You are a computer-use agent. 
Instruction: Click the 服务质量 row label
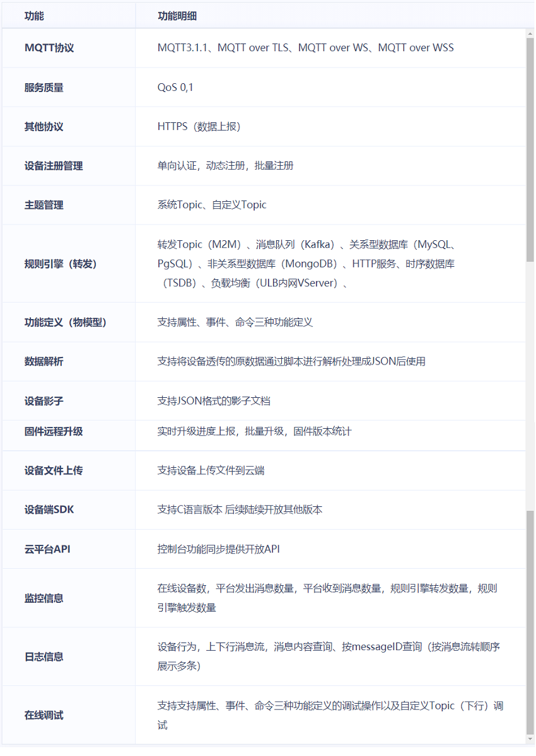[x=44, y=88]
